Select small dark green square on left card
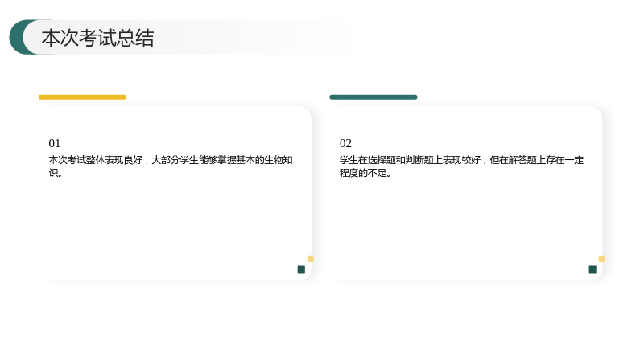The height and width of the screenshot is (362, 644). pos(301,269)
